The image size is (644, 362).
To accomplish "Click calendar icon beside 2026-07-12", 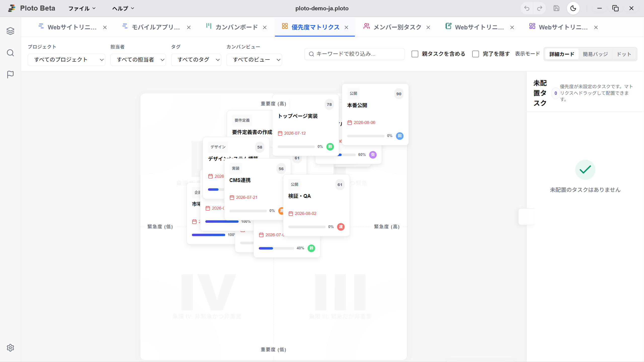I will pos(280,133).
